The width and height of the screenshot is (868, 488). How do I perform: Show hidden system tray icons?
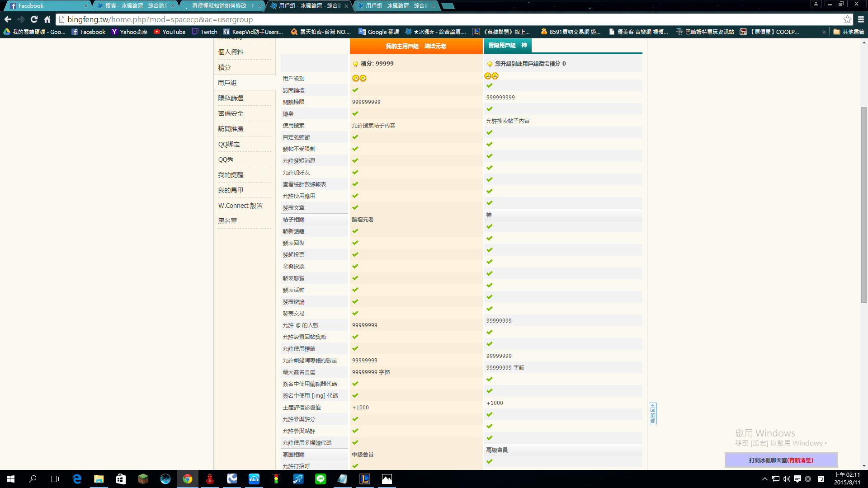(x=764, y=479)
